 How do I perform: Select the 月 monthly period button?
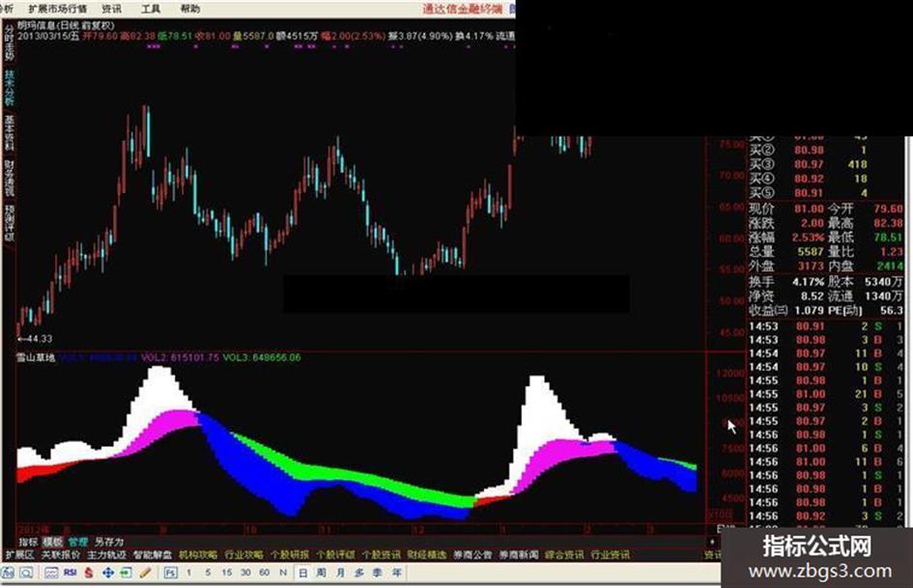pyautogui.click(x=340, y=573)
